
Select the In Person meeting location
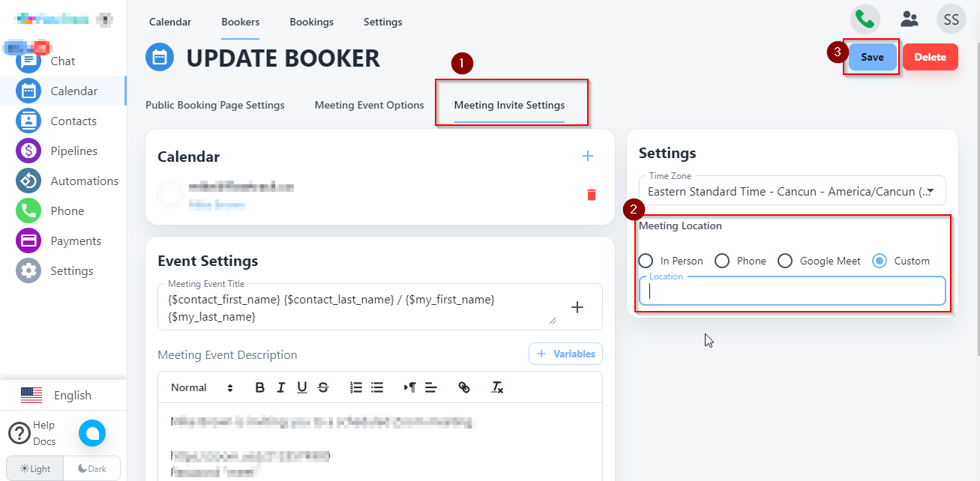coord(646,261)
